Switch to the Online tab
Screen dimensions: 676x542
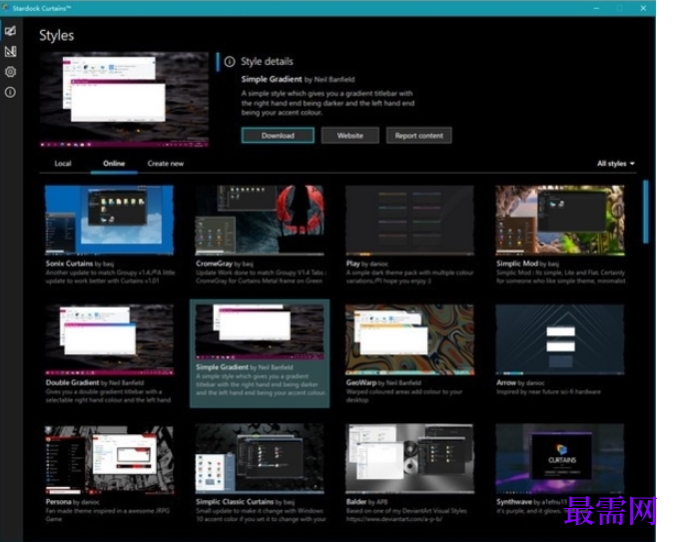tap(114, 163)
